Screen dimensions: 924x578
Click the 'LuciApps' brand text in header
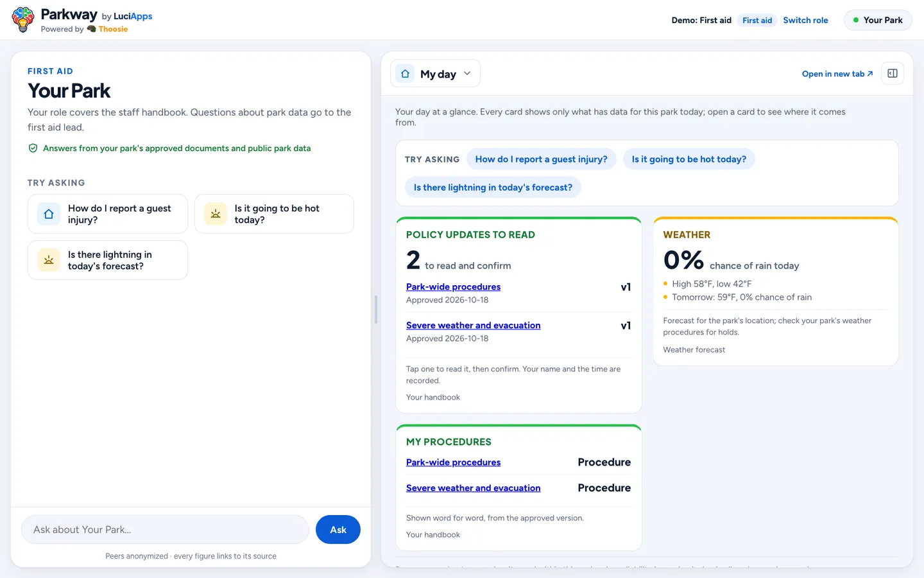pyautogui.click(x=133, y=16)
